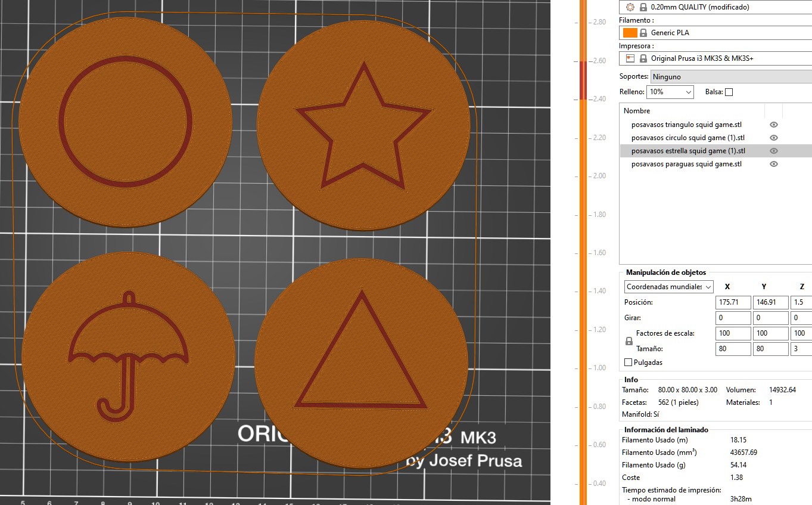
Task: Click the lock icon beside 0.20mm QUALITY
Action: (x=643, y=7)
